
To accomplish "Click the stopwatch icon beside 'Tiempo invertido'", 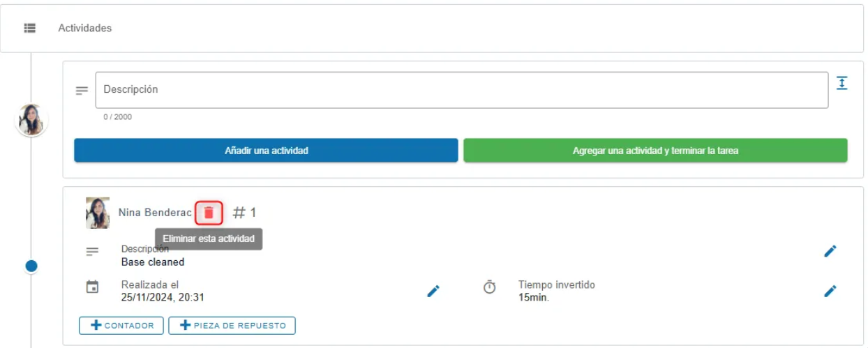I will tap(490, 287).
